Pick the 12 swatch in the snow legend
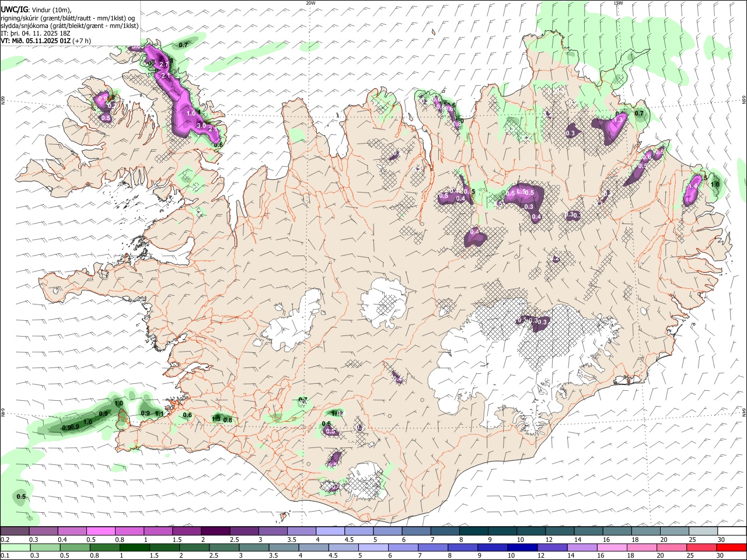Image resolution: width=747 pixels, height=560 pixels. point(560,531)
